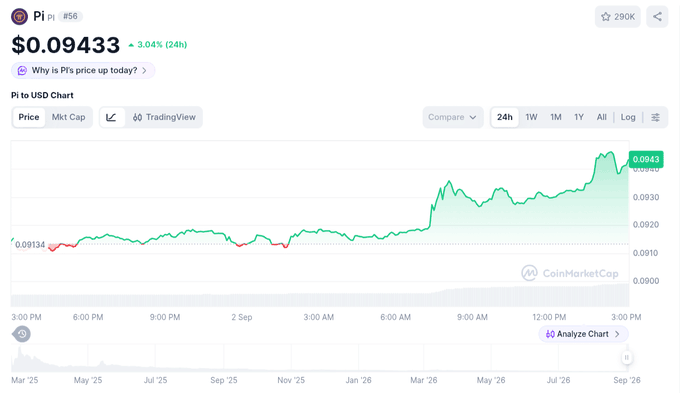This screenshot has height=393, width=680.
Task: Open chart settings sliders icon
Action: [x=655, y=117]
